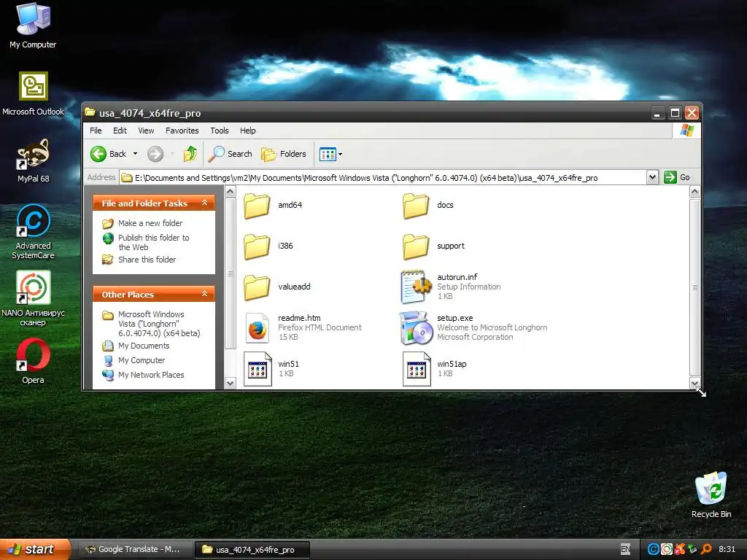The height and width of the screenshot is (560, 747).
Task: Go to My Documents in Other Places
Action: click(x=144, y=346)
